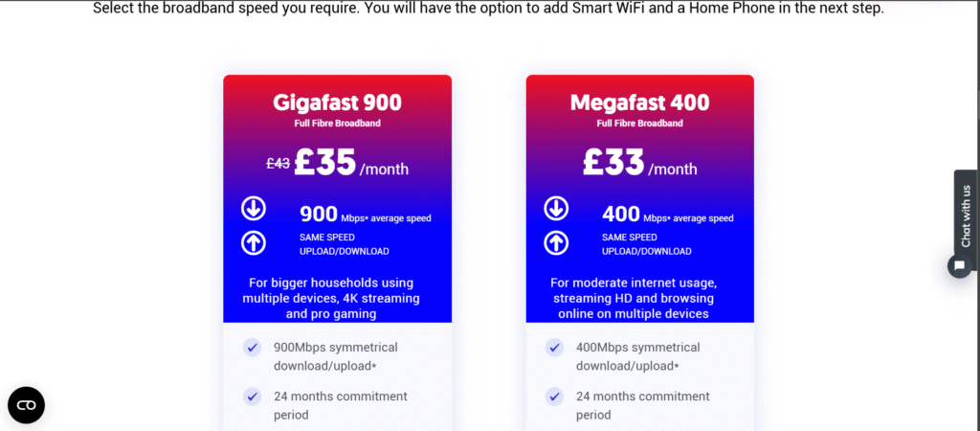Click the 900 Mbps average speed text
Viewport: 980px width, 431px height.
(x=365, y=215)
